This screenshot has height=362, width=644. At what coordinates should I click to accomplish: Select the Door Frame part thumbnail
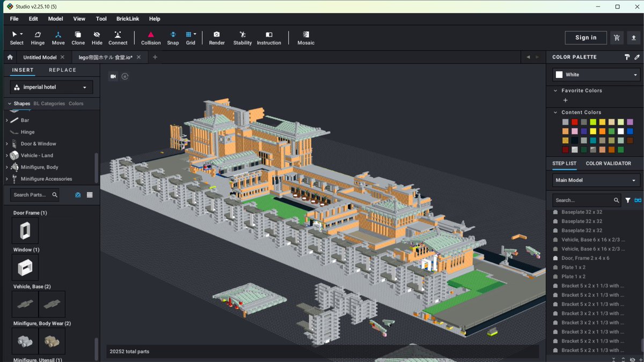coord(25,231)
